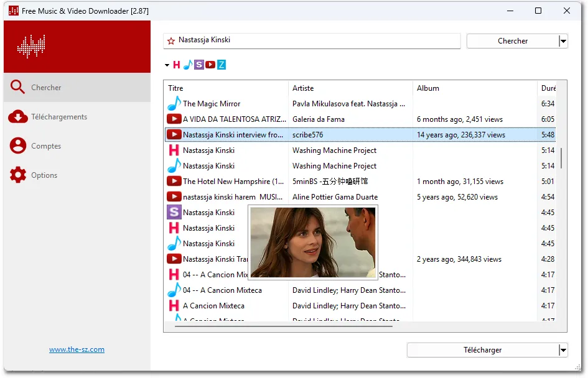Click the Comptes user account icon
This screenshot has width=588, height=378.
(18, 145)
